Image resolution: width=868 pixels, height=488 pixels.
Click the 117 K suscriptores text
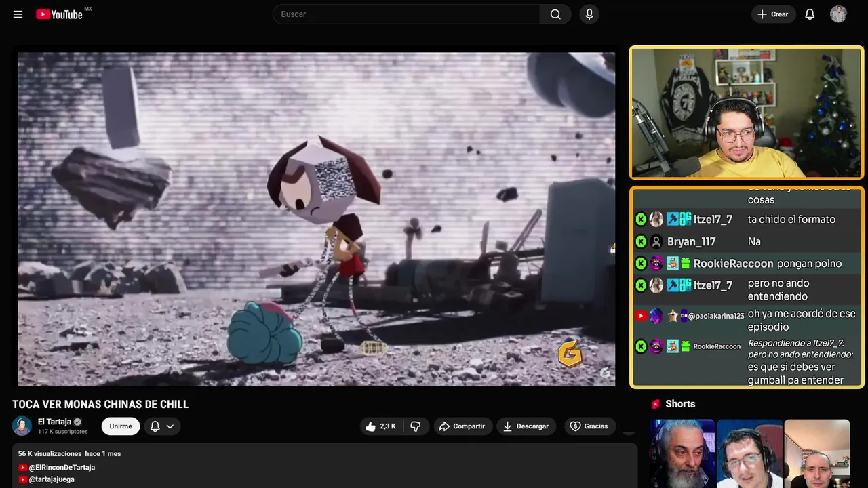click(62, 432)
